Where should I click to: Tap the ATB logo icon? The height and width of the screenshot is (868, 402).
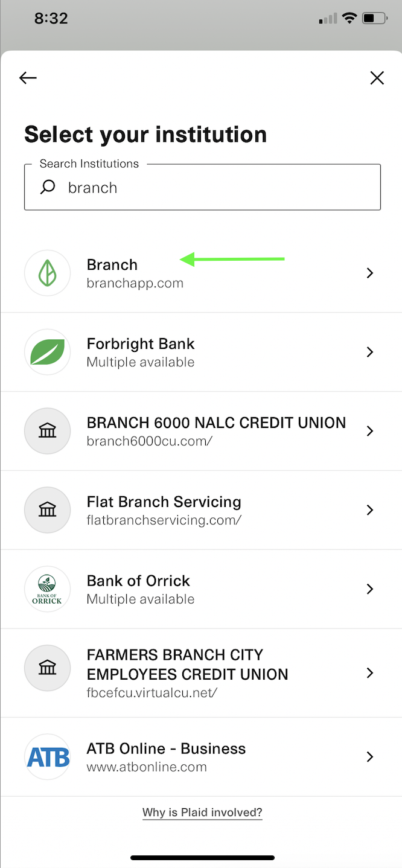click(x=47, y=756)
